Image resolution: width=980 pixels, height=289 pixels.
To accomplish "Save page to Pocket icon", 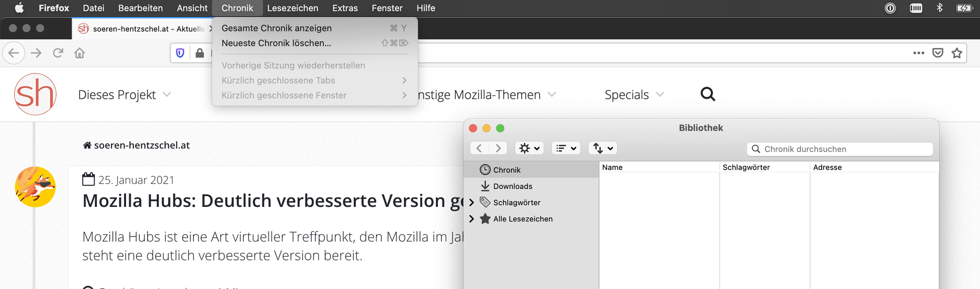I will point(938,53).
